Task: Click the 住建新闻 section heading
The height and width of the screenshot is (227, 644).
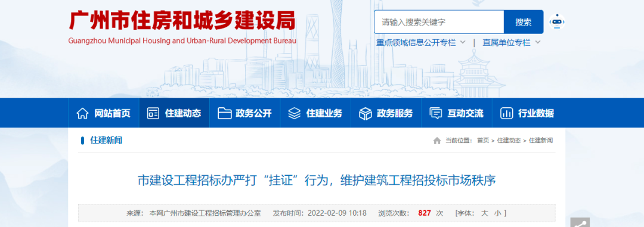Action: (106, 141)
